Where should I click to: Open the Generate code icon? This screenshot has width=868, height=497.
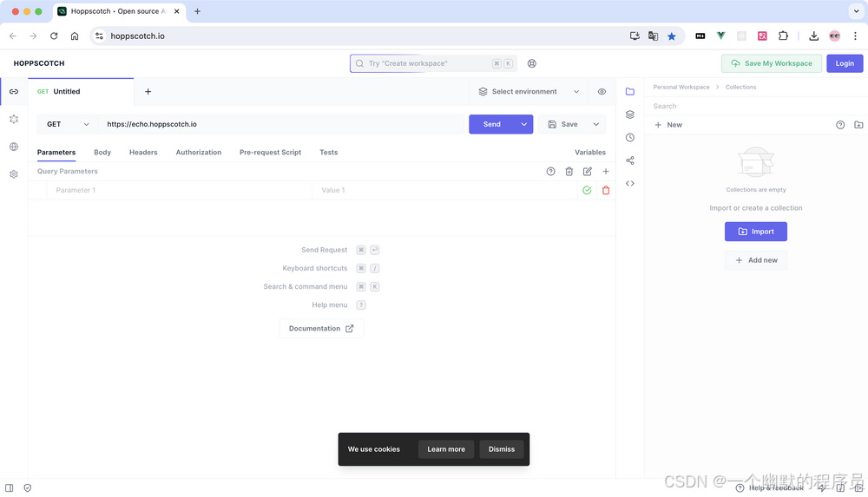click(x=630, y=183)
